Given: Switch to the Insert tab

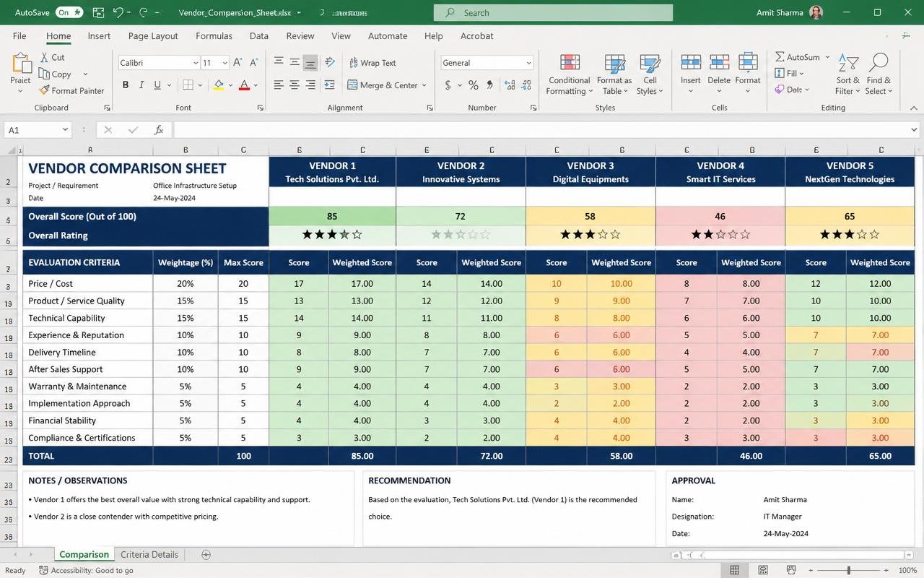Looking at the screenshot, I should click(x=99, y=35).
